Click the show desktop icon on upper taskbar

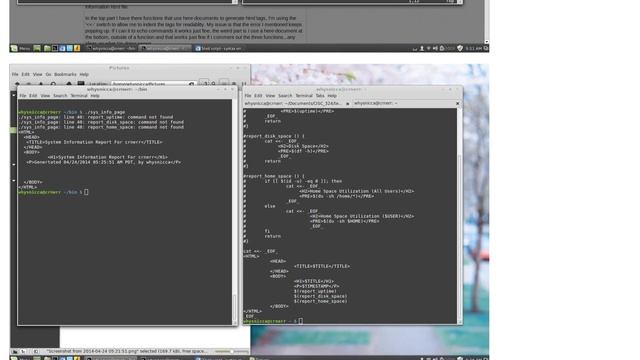point(37,48)
